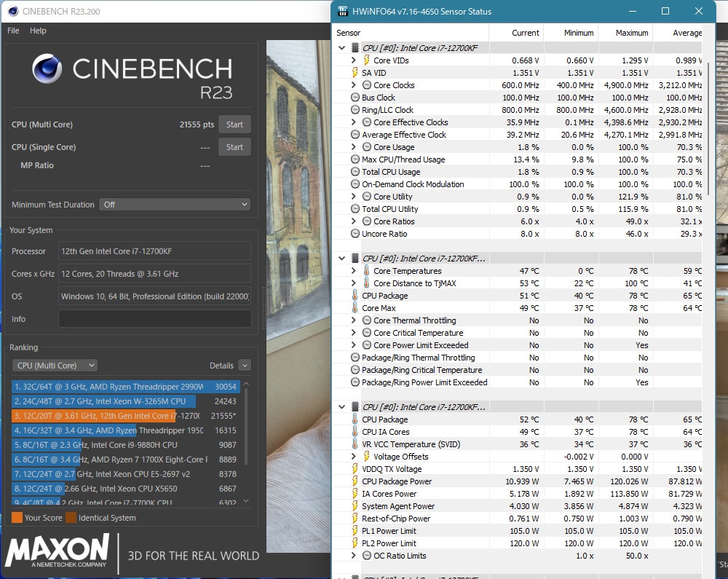This screenshot has width=728, height=579.
Task: Click icon beside Uncore Ratio
Action: coord(355,234)
